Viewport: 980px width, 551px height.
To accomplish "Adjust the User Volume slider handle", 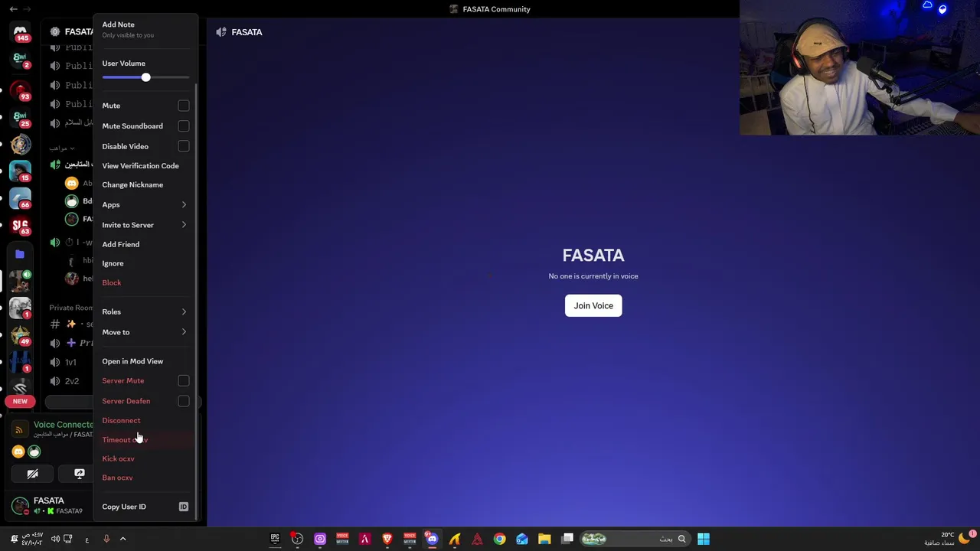I will click(x=145, y=77).
